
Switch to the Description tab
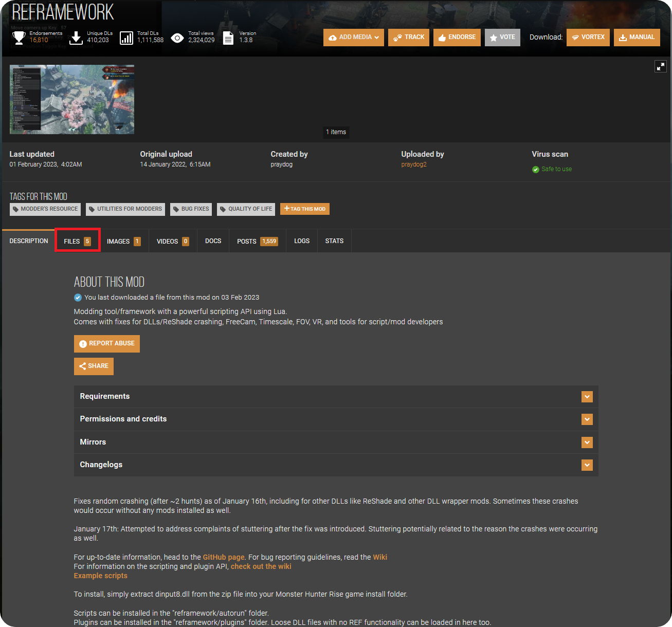29,241
